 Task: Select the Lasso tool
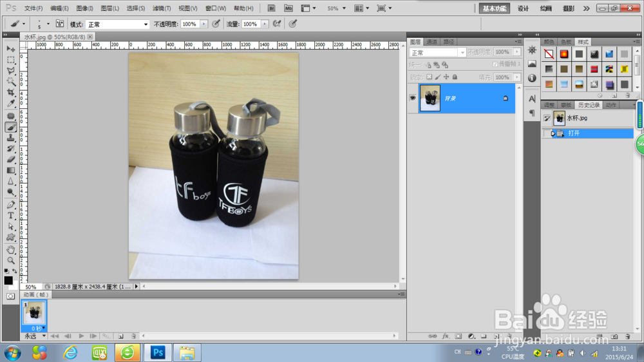pyautogui.click(x=11, y=71)
